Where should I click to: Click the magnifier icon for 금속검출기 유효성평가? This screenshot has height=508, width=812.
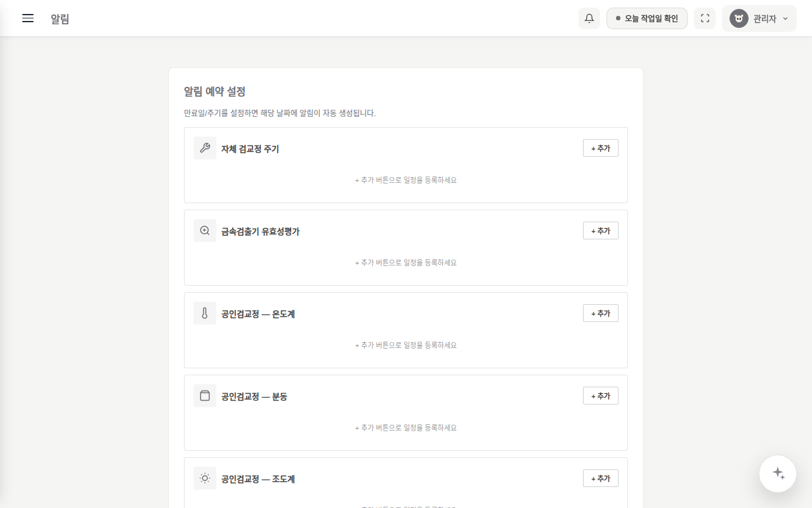[205, 231]
